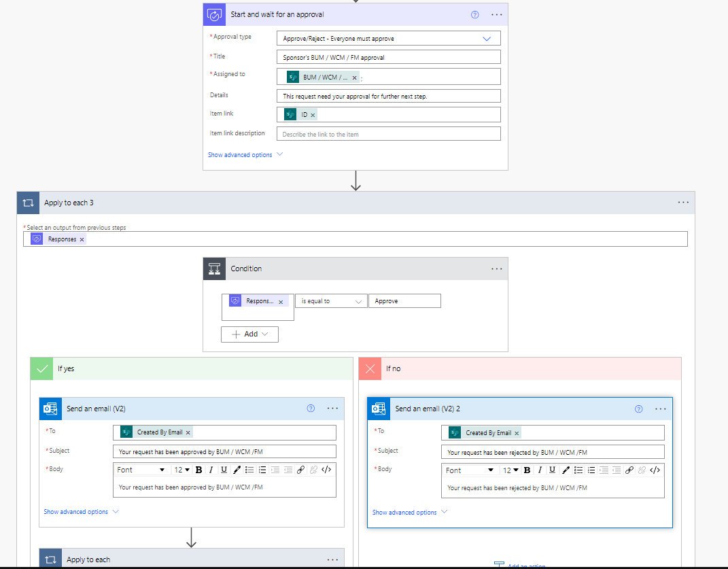Show advanced options in the approval card

[x=245, y=155]
